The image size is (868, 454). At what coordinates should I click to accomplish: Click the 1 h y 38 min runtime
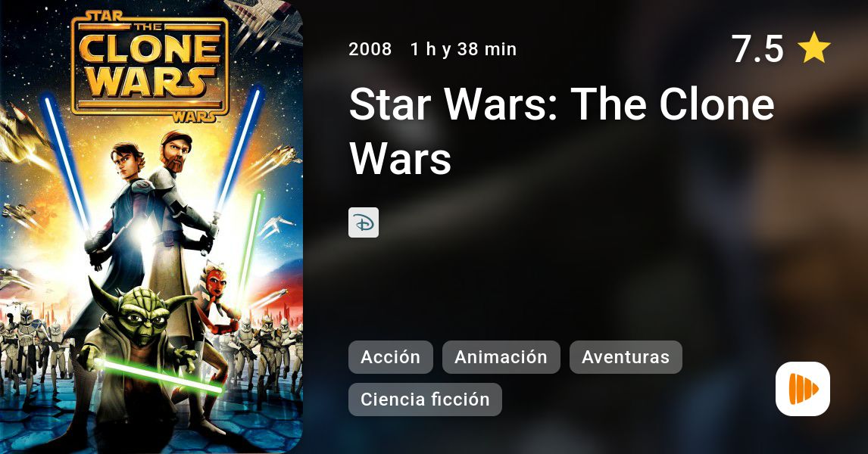point(464,49)
